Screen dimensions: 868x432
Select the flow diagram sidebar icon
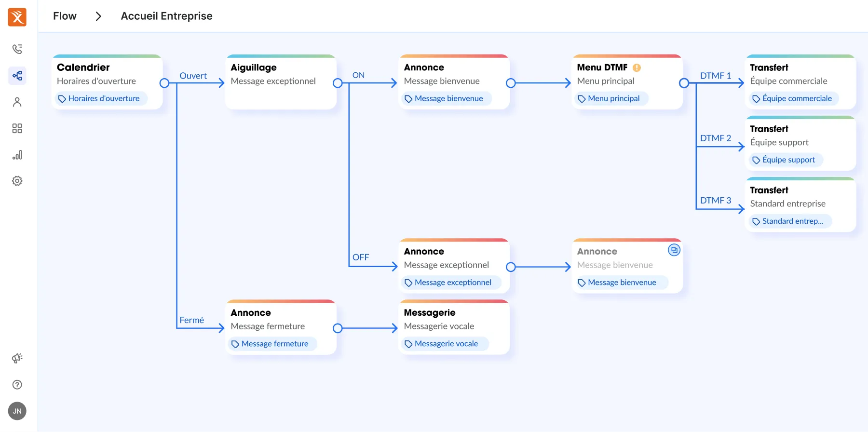(x=17, y=76)
